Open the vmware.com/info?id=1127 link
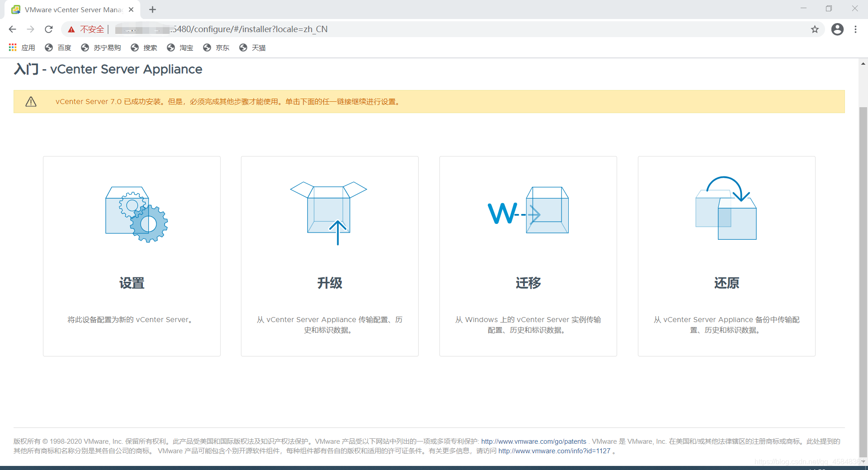 point(554,451)
